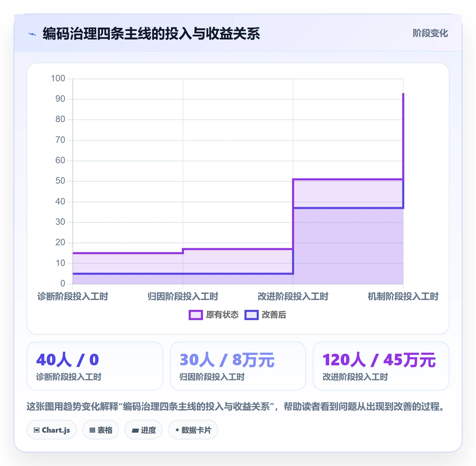
Task: Click 改进阶段投入工时 caption in third card
Action: click(x=355, y=377)
